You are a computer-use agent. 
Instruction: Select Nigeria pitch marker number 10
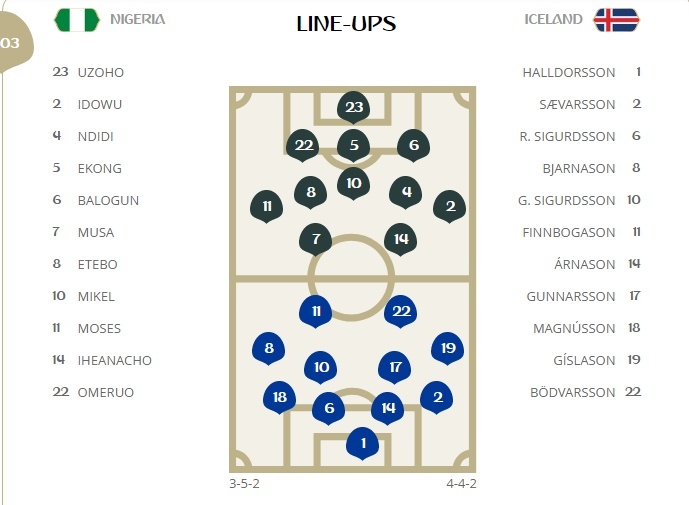click(x=353, y=182)
